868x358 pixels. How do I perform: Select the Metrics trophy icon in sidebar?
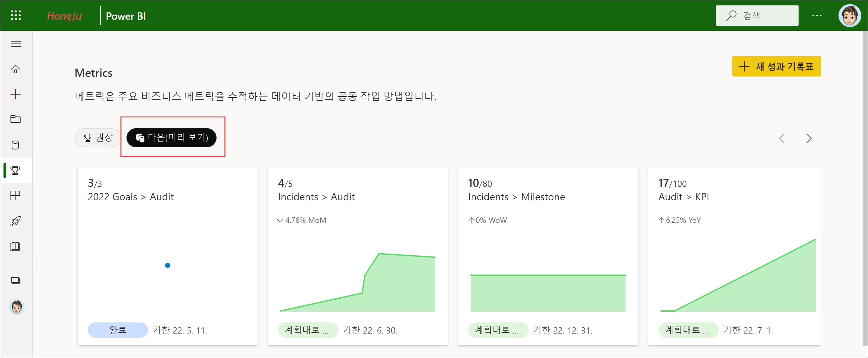[x=16, y=170]
